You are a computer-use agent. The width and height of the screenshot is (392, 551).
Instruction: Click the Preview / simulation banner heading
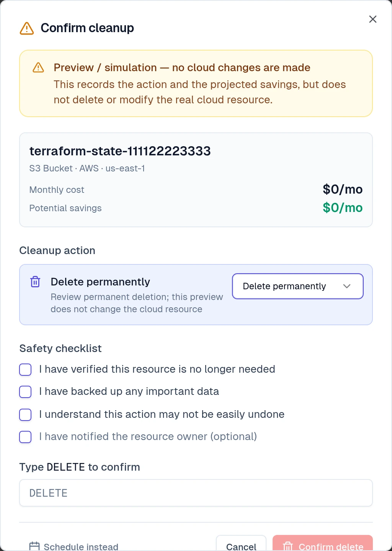coord(182,68)
